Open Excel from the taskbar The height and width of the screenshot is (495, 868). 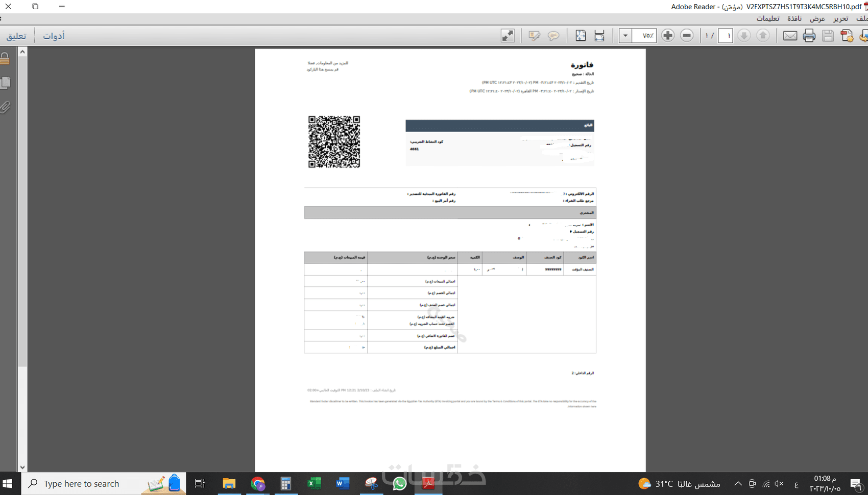click(x=315, y=483)
